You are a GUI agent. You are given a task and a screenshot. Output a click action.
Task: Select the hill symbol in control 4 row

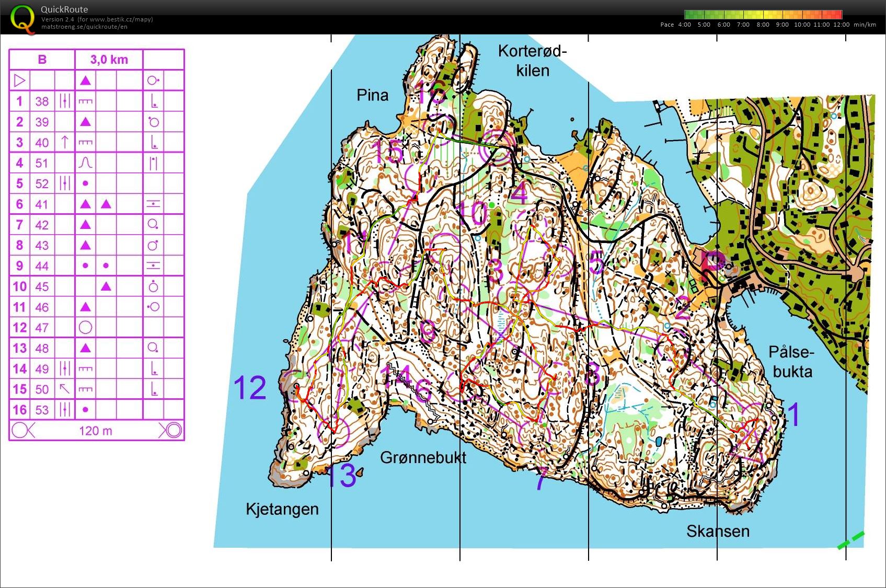pos(85,163)
